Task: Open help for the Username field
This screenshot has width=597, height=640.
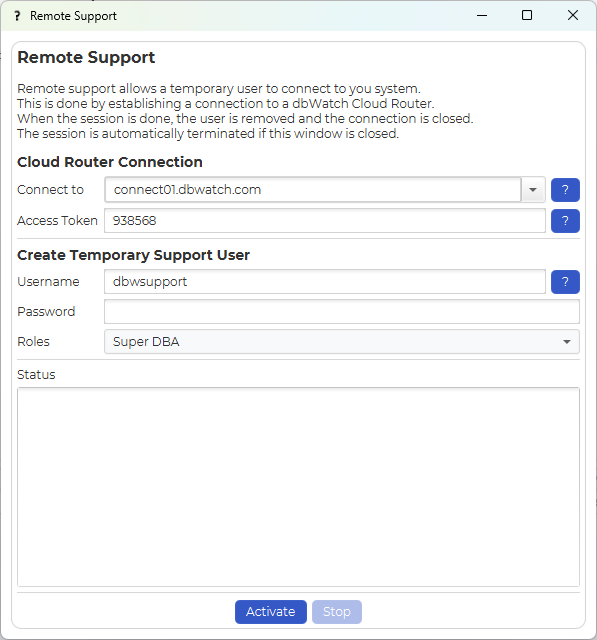Action: click(565, 282)
